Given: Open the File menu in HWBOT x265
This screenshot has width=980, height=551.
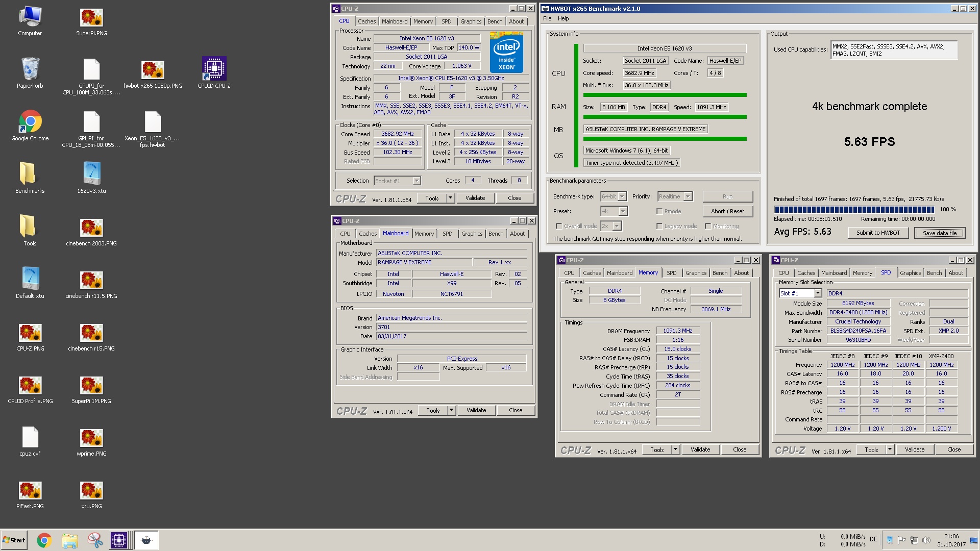Looking at the screenshot, I should (547, 18).
